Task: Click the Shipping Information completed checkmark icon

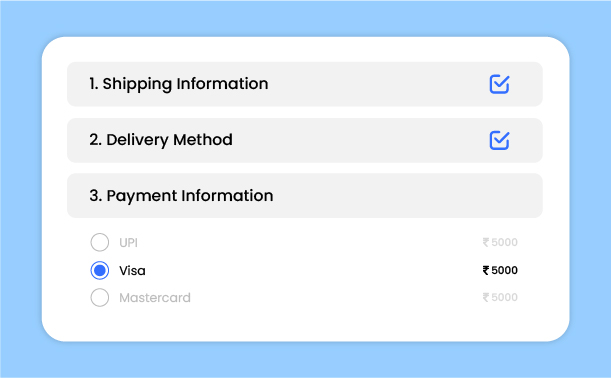Action: (x=499, y=84)
